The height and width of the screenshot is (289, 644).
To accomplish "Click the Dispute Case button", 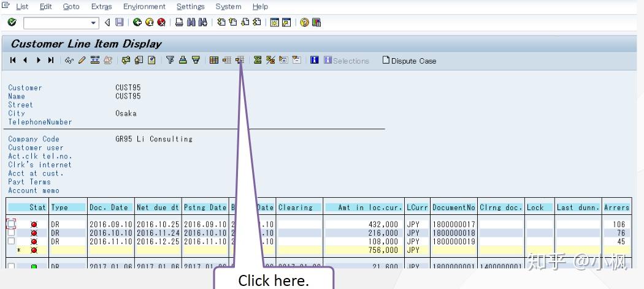I will click(410, 61).
